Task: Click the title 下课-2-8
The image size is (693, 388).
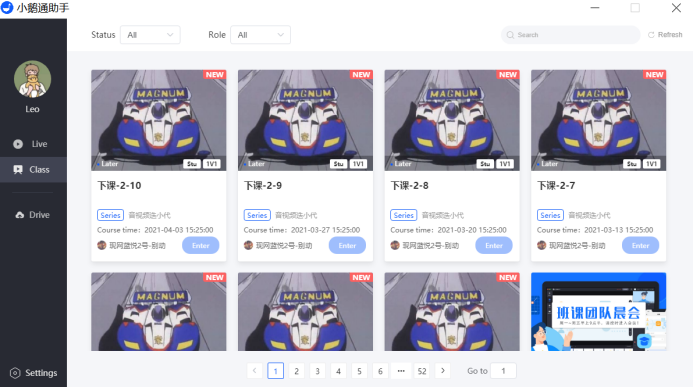Action: pyautogui.click(x=410, y=186)
